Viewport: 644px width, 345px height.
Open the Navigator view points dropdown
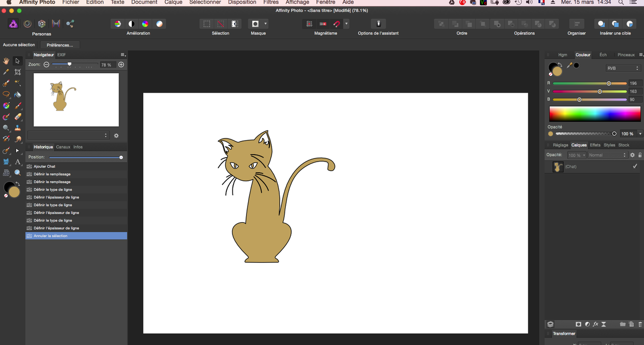pyautogui.click(x=68, y=135)
